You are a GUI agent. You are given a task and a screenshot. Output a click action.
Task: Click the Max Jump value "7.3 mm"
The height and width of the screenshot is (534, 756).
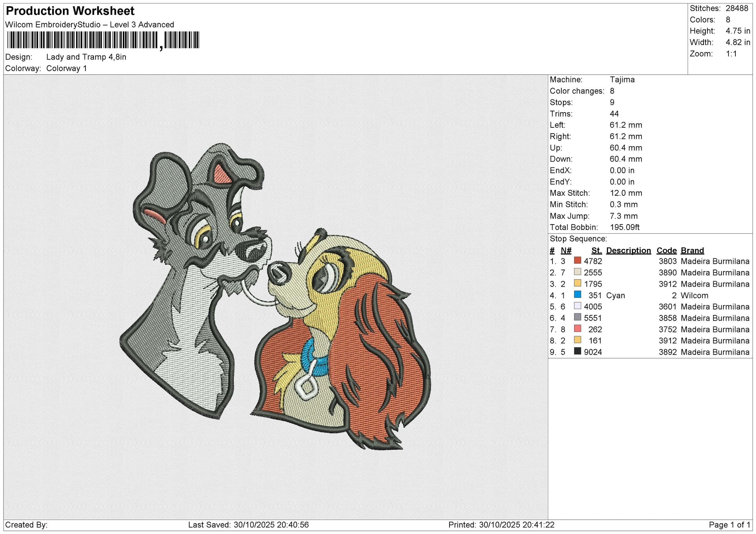[624, 216]
